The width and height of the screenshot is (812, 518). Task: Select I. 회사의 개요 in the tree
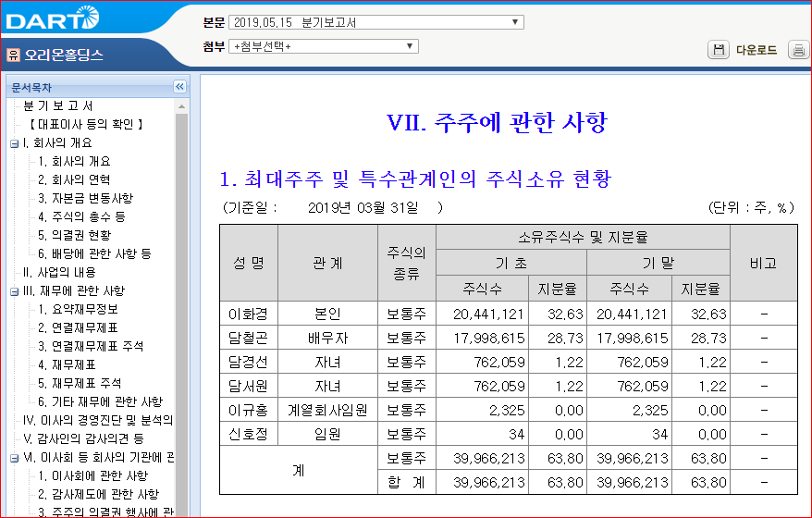click(x=57, y=143)
